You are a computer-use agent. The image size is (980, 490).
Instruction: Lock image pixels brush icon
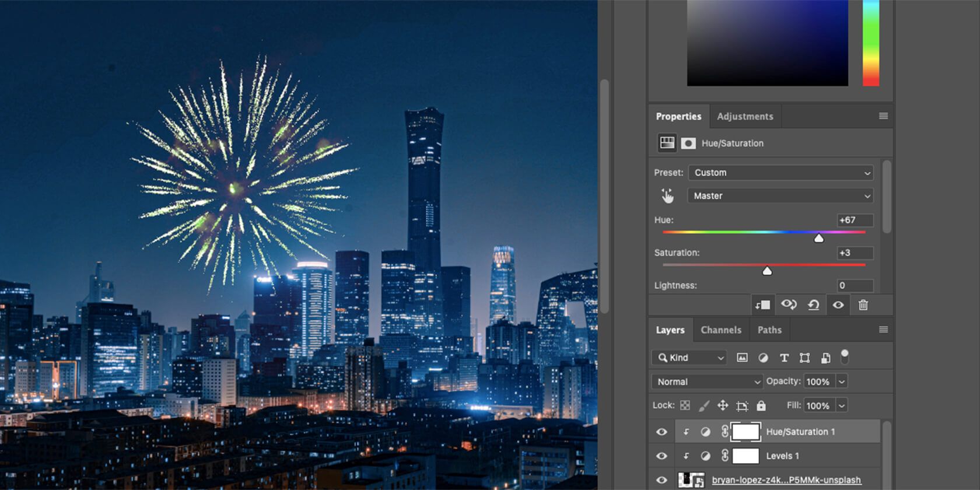[704, 405]
